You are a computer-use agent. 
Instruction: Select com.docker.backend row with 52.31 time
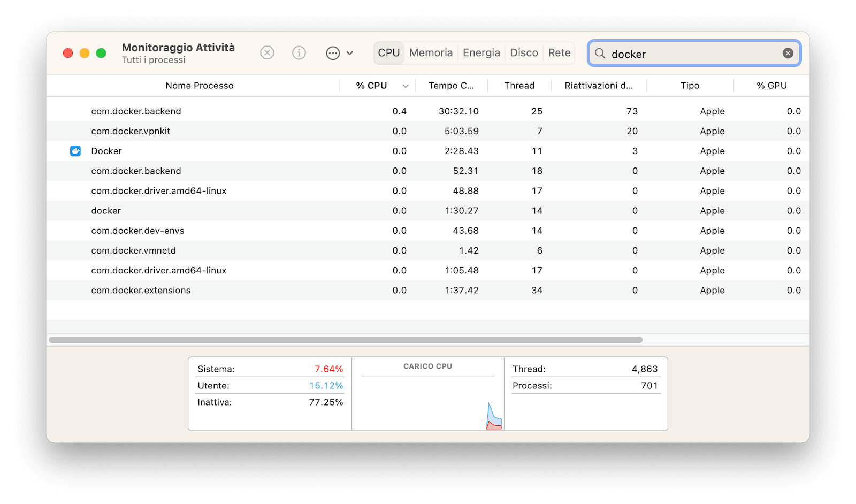tap(428, 171)
